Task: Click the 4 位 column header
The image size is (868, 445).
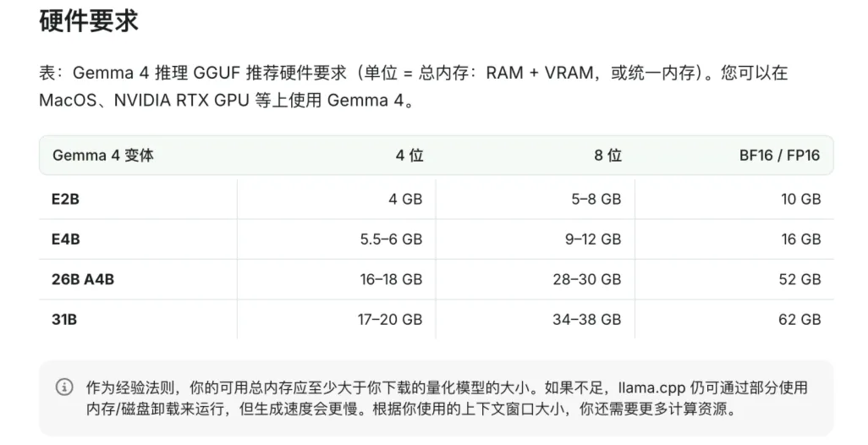Action: (x=409, y=156)
